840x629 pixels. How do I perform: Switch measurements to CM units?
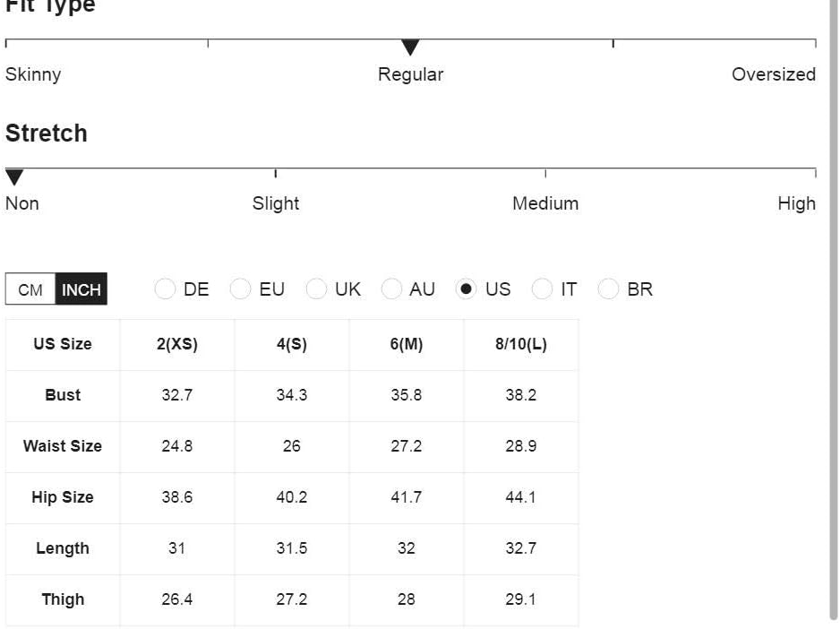click(30, 289)
